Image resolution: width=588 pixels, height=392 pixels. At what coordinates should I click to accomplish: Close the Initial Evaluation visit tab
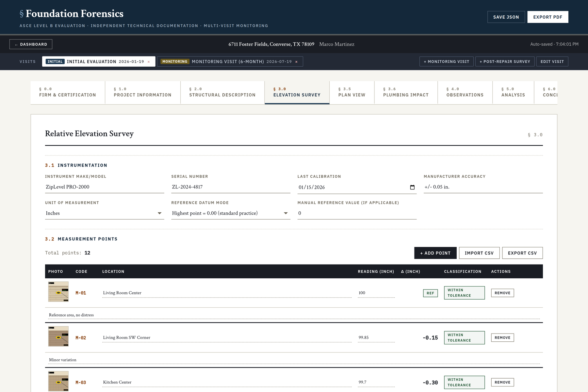(149, 62)
